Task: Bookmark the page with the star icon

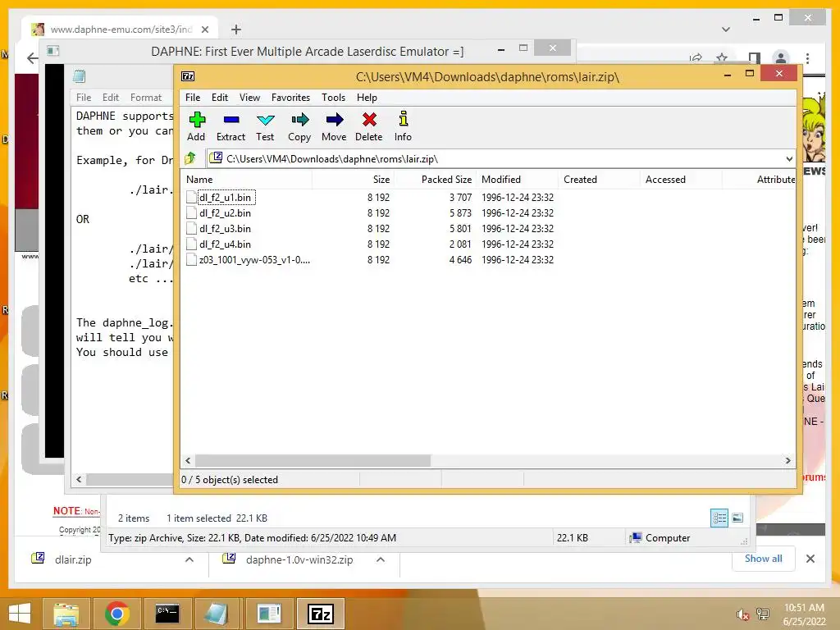Action: point(722,58)
